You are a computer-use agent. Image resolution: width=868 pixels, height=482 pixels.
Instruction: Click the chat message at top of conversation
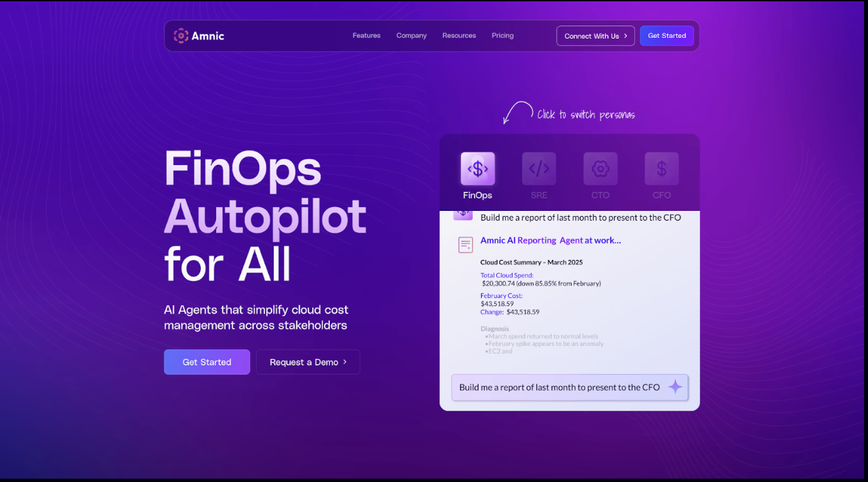[581, 217]
